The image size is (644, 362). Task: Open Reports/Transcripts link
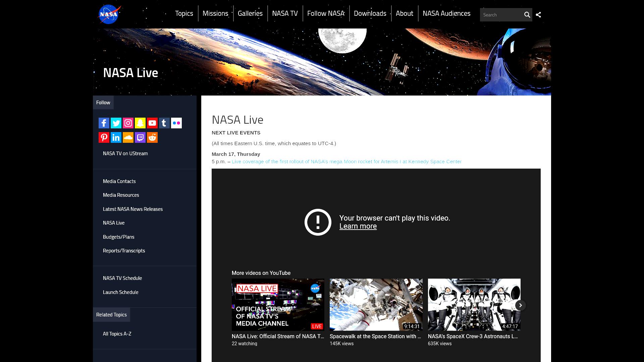click(x=124, y=251)
